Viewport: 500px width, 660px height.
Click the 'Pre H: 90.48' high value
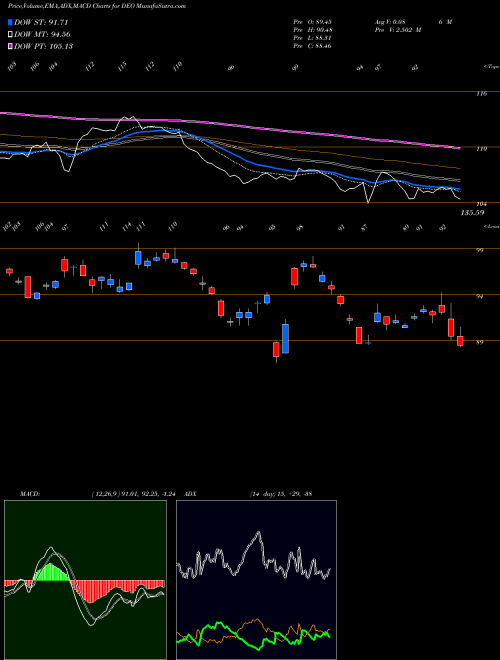pyautogui.click(x=312, y=30)
